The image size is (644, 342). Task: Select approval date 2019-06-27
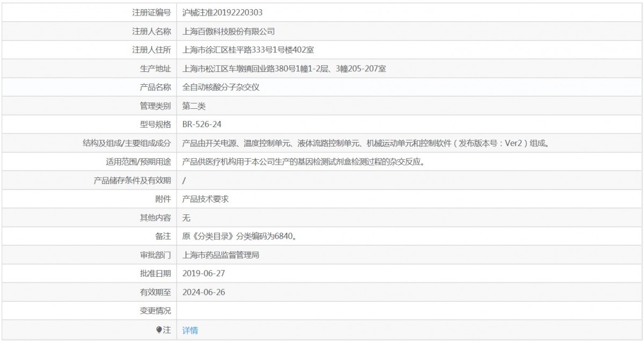203,274
